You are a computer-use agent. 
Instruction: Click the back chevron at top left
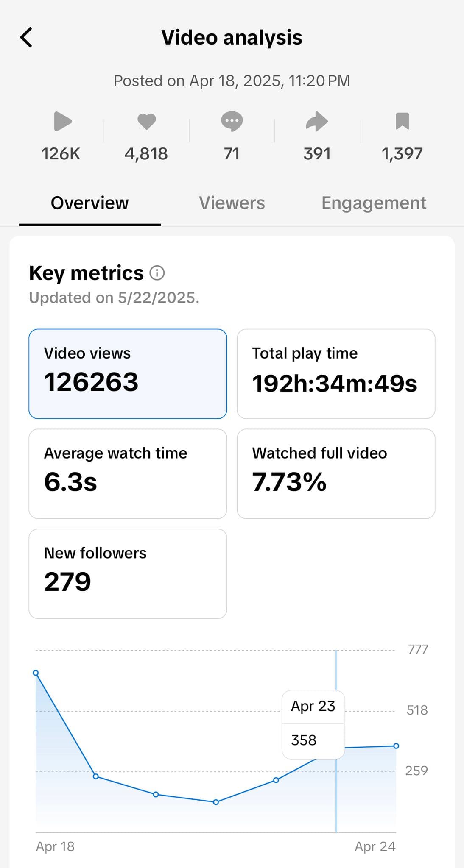(x=26, y=37)
